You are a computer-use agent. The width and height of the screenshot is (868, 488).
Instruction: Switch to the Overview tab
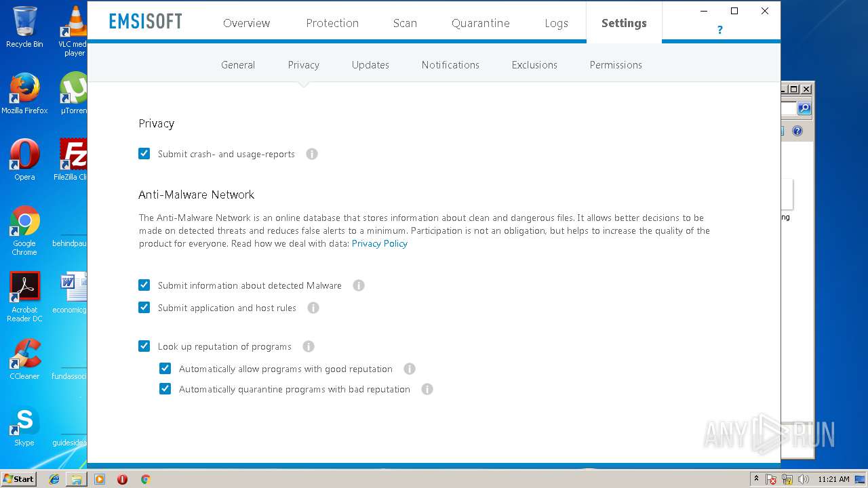pos(246,23)
